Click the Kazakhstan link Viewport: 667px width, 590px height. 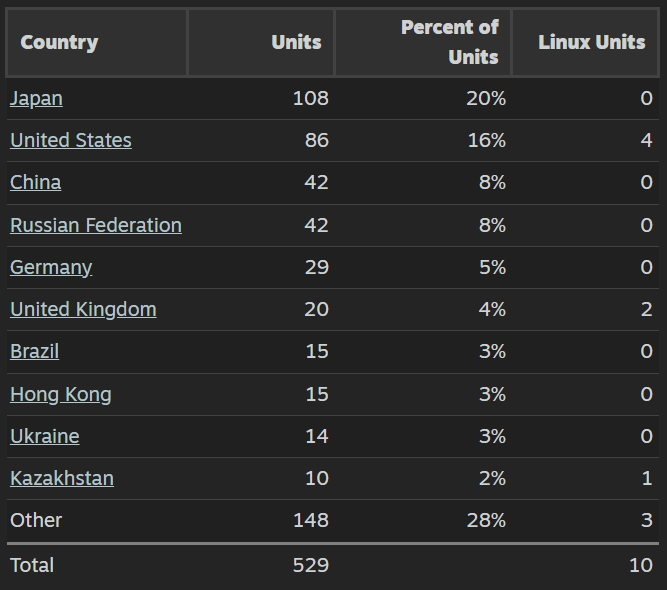61,478
